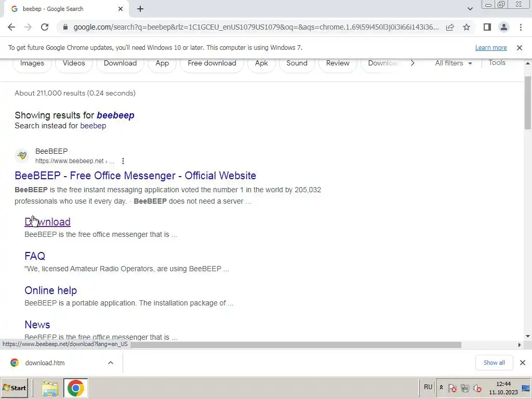Screen dimensions: 532x399
Task: Open the News sitelink
Action: click(x=37, y=325)
